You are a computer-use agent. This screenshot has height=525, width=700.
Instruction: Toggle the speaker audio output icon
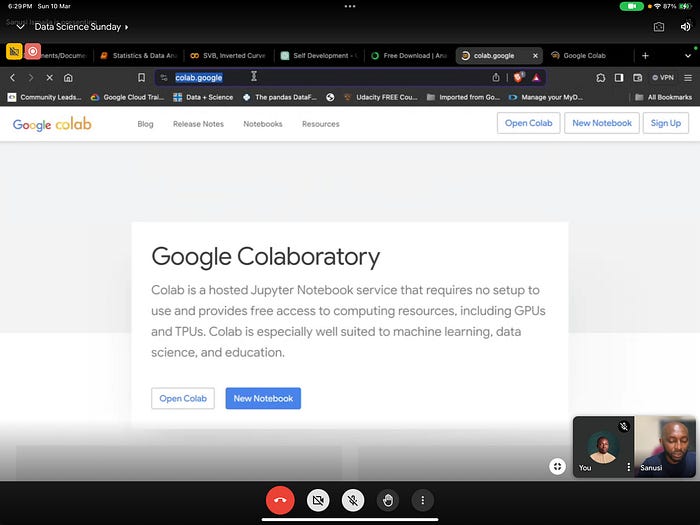tap(685, 27)
